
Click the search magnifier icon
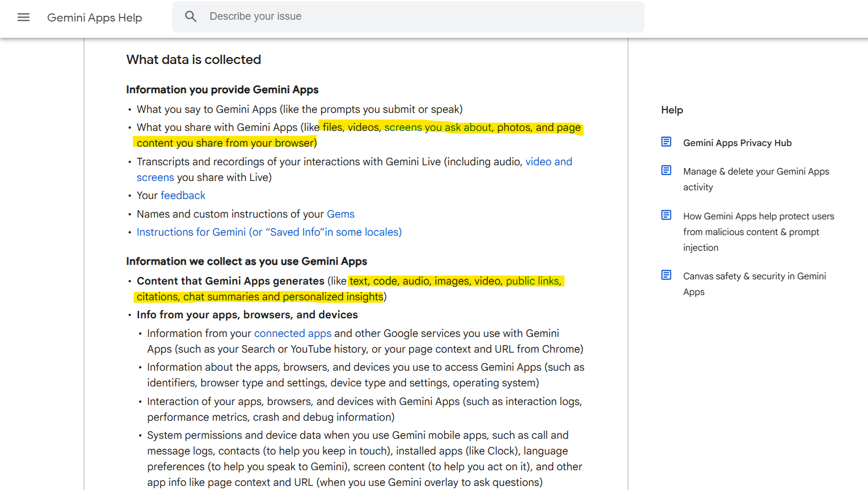click(x=191, y=17)
